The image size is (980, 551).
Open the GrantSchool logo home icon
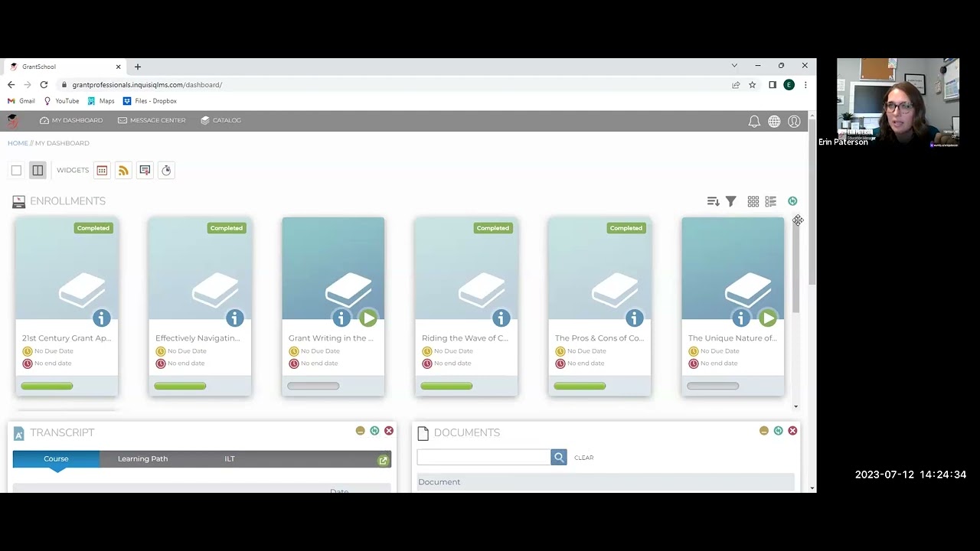click(12, 121)
